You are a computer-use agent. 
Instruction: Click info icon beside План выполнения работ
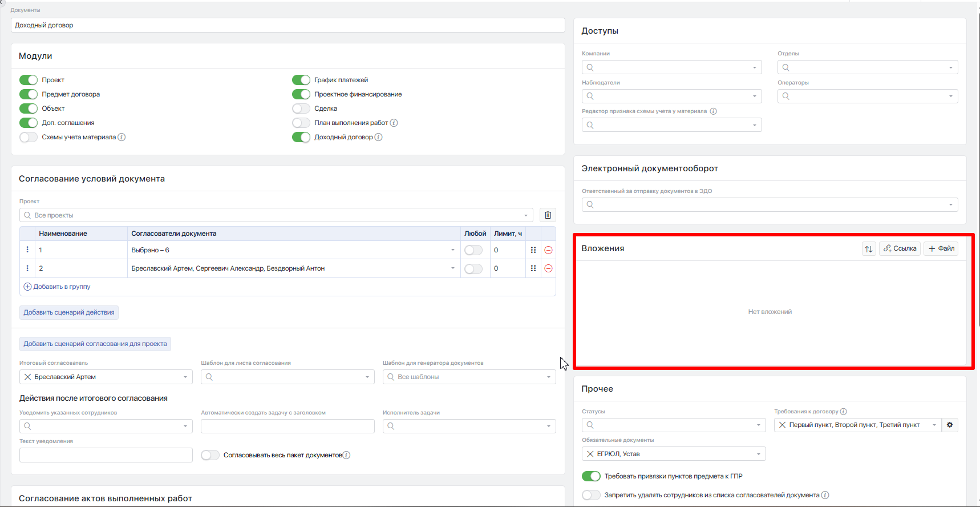pyautogui.click(x=394, y=123)
